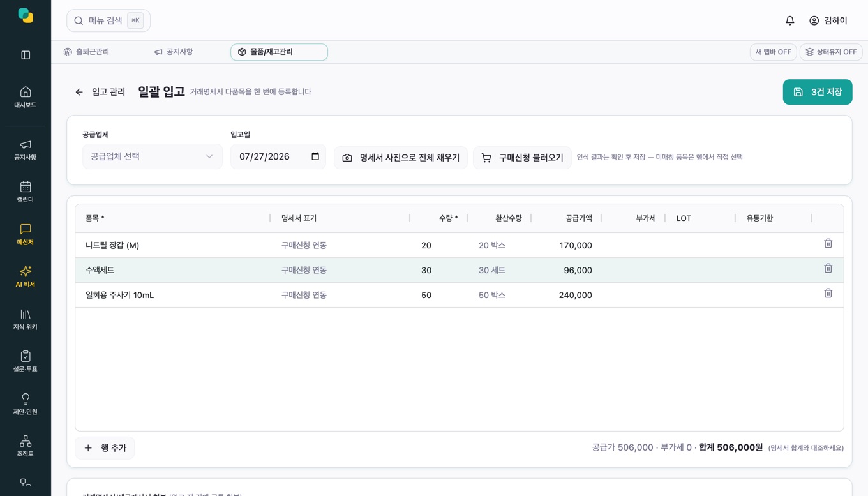Delete the 일회용 주사기 10mL row
The height and width of the screenshot is (496, 868).
[828, 293]
